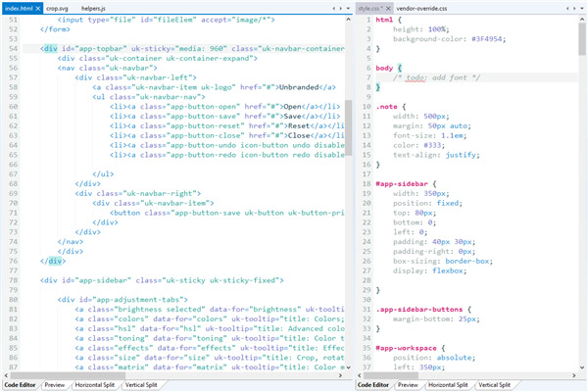This screenshot has width=588, height=392.
Task: Switch to the style.css tab
Action: click(370, 8)
